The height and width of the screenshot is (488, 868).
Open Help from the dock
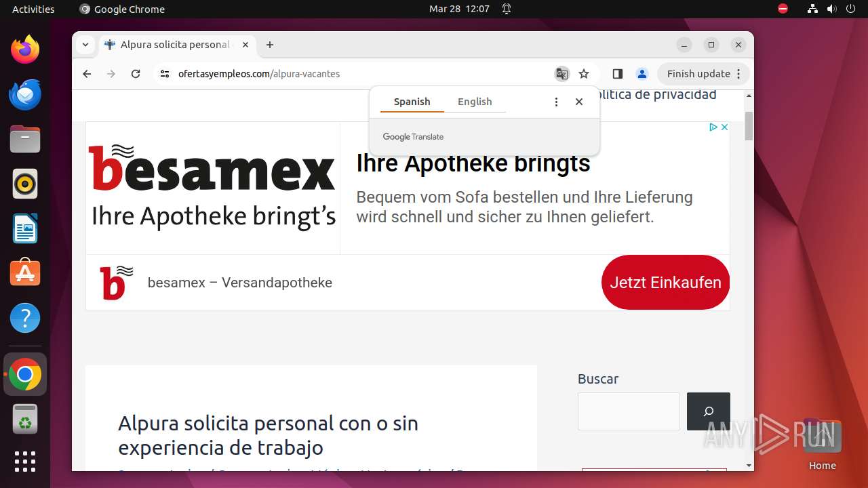pos(25,318)
